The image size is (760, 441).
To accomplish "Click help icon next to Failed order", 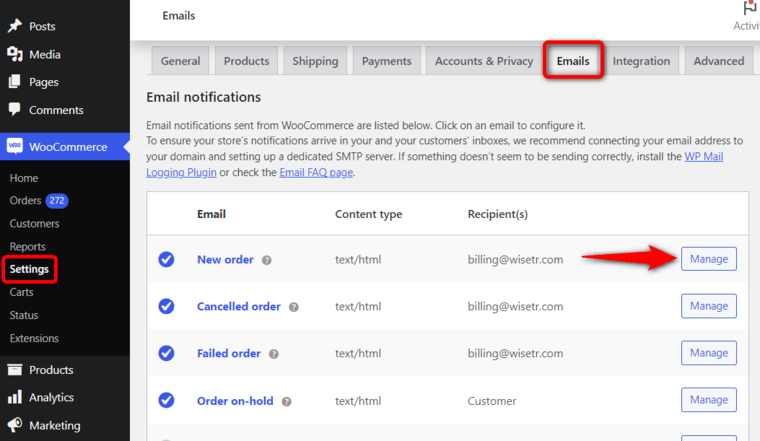I will (274, 354).
